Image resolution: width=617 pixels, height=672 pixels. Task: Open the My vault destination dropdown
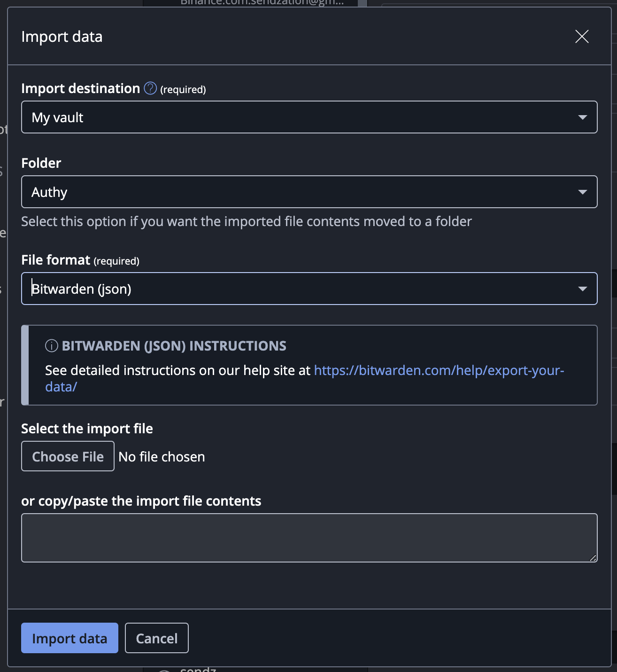click(309, 117)
